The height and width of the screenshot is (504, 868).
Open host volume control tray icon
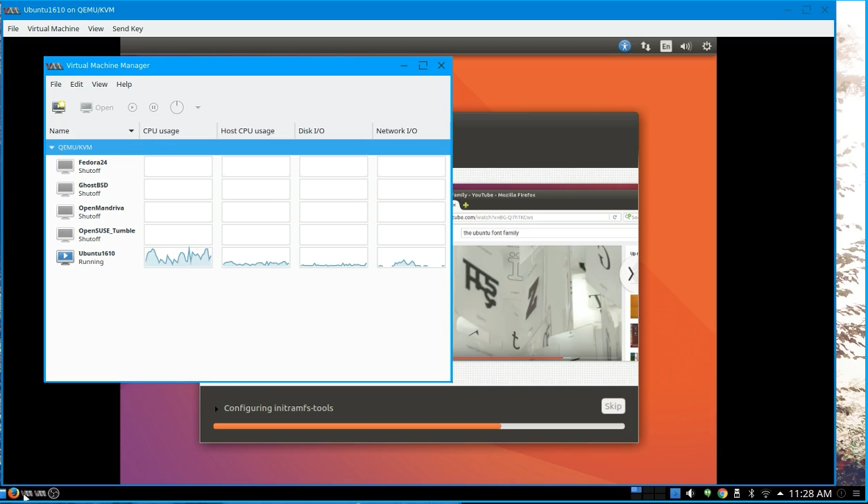pos(690,494)
